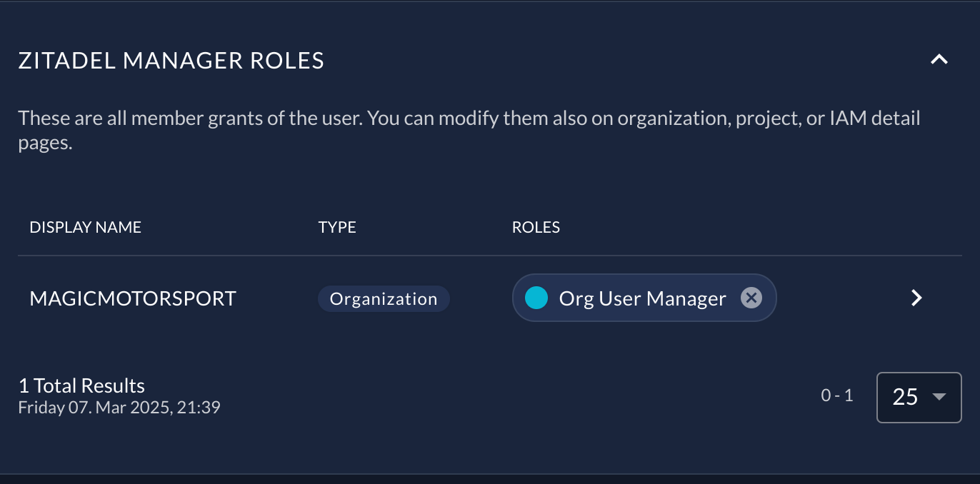Click the ROLES column header
980x484 pixels.
536,227
